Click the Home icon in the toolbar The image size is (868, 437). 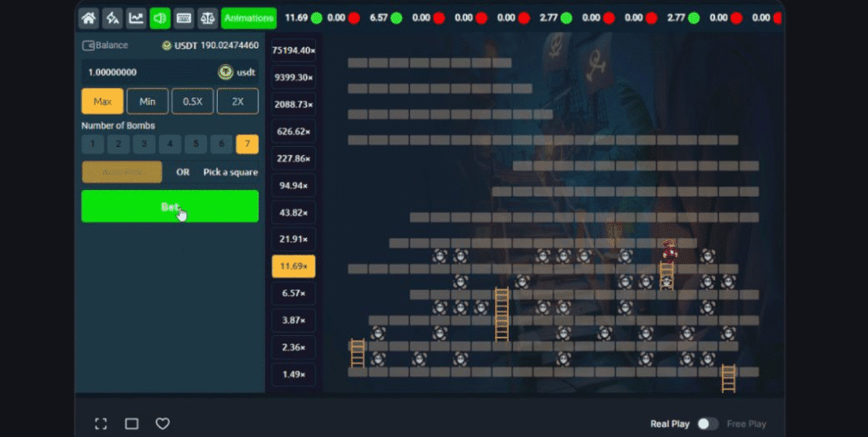(x=88, y=18)
